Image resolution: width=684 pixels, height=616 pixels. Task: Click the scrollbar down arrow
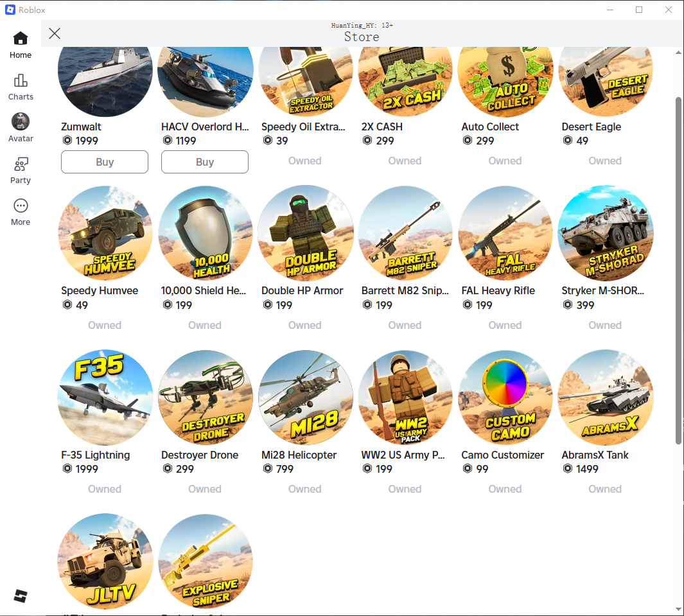coord(678,609)
